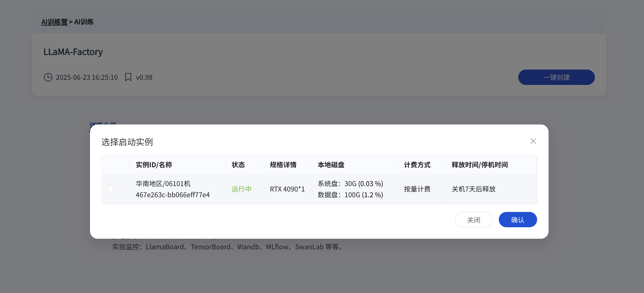
Task: Click the v0.98 version label
Action: click(144, 77)
